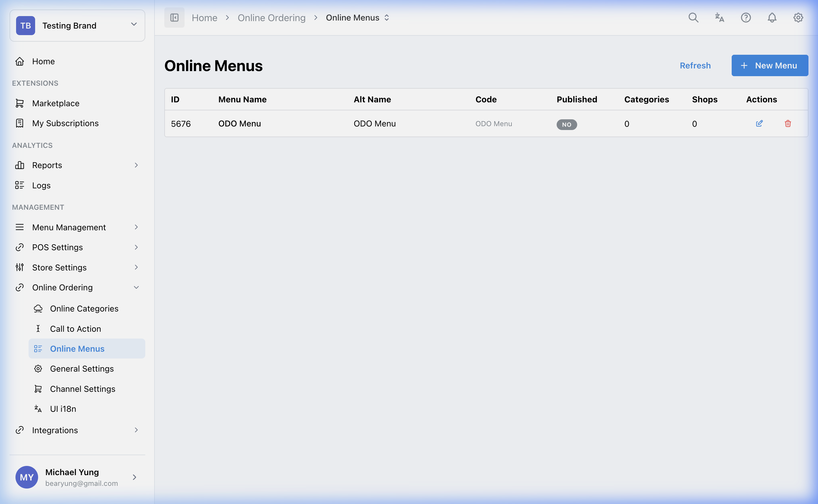Open the Channel Settings menu item

[83, 389]
